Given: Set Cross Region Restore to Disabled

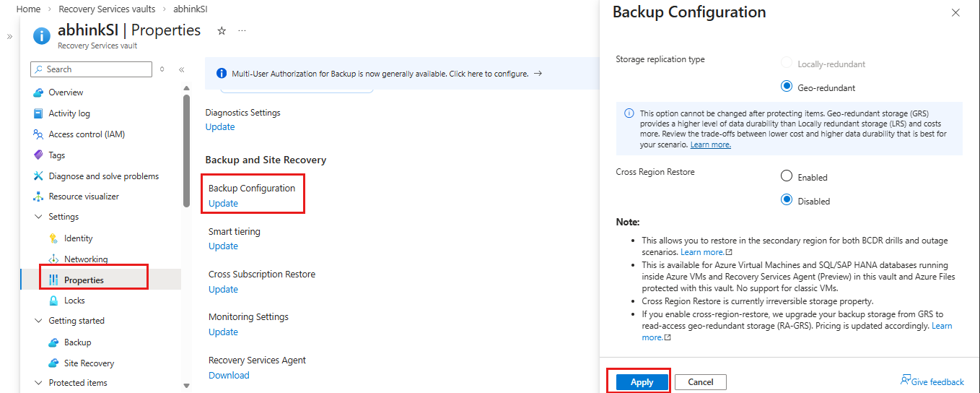Looking at the screenshot, I should pyautogui.click(x=787, y=201).
